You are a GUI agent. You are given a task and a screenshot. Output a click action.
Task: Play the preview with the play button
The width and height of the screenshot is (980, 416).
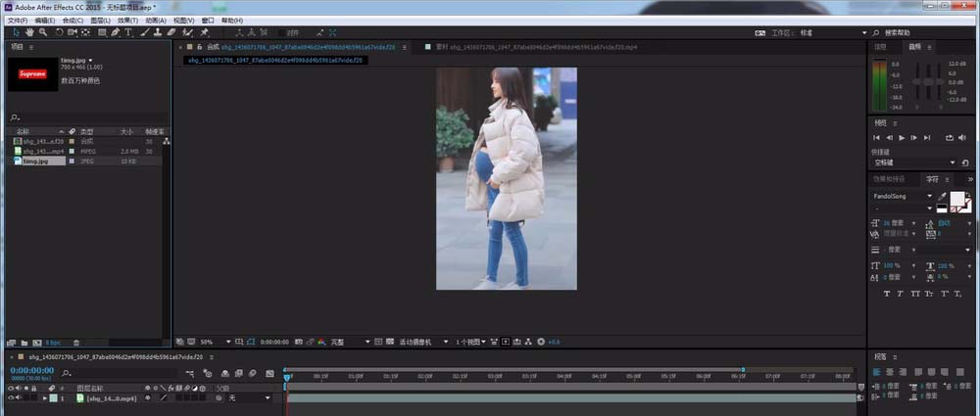[x=902, y=137]
